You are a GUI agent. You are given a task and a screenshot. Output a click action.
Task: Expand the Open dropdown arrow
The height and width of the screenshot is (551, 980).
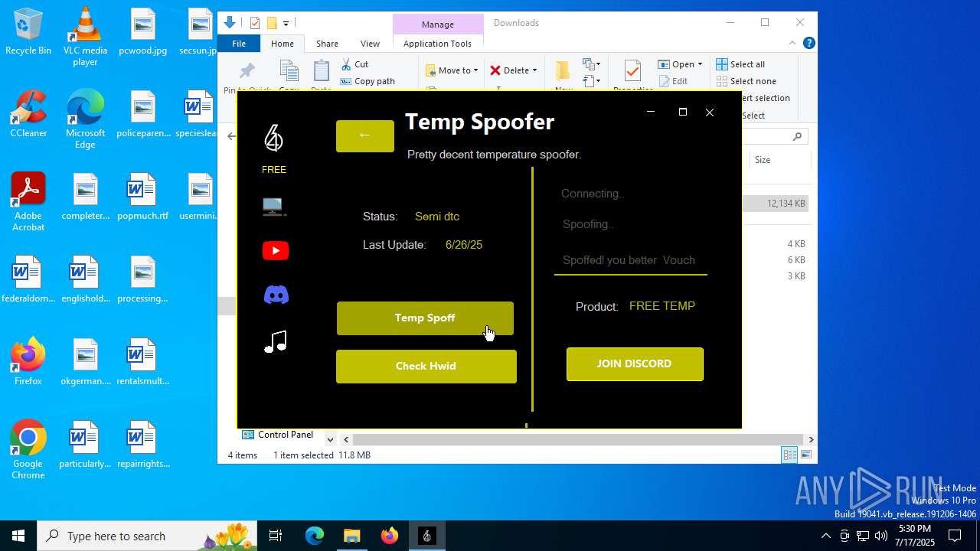tap(700, 64)
